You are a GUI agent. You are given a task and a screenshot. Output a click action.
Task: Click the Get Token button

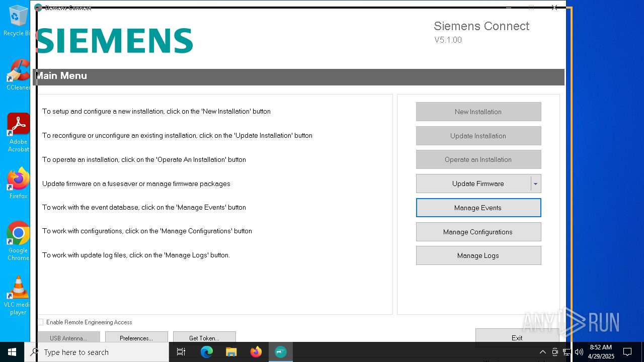[204, 337]
